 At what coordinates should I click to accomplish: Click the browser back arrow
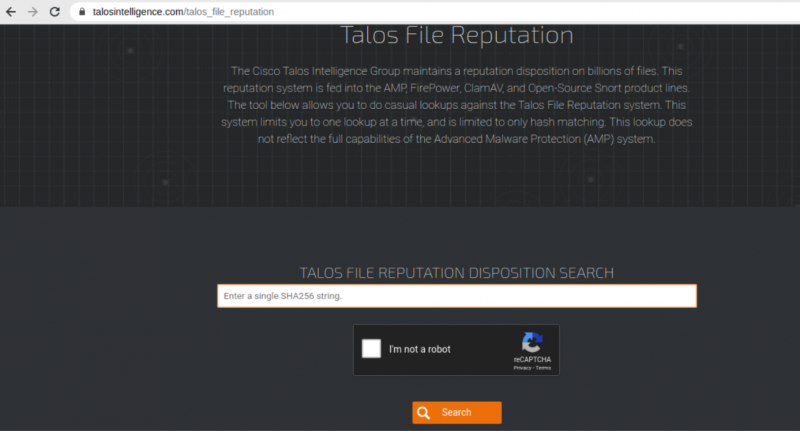12,11
